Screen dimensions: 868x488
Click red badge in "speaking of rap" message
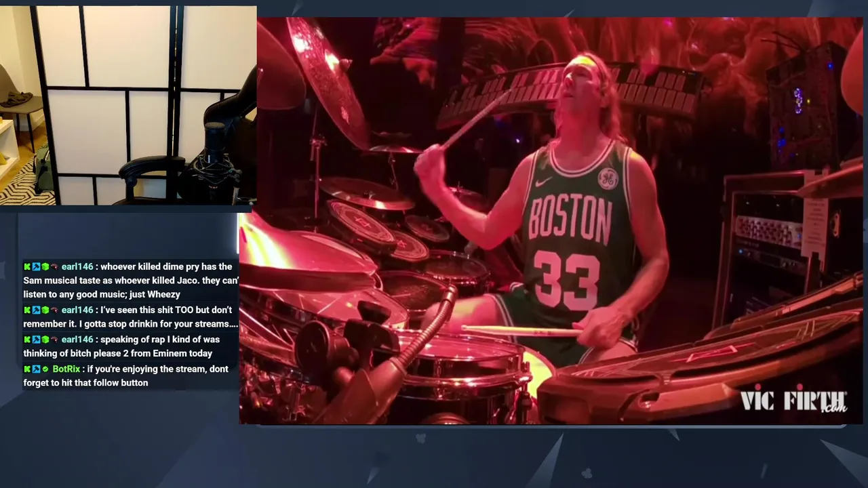[54, 340]
